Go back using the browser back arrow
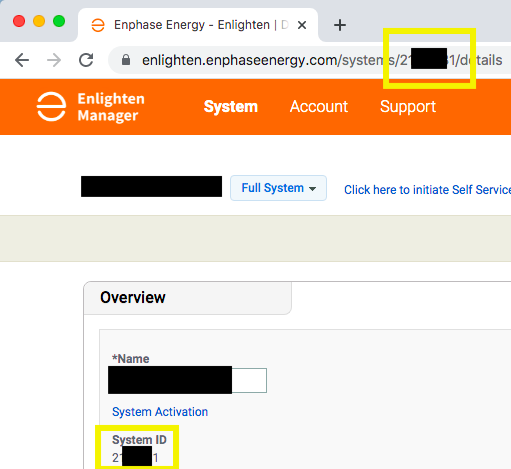511x469 pixels. coord(22,60)
